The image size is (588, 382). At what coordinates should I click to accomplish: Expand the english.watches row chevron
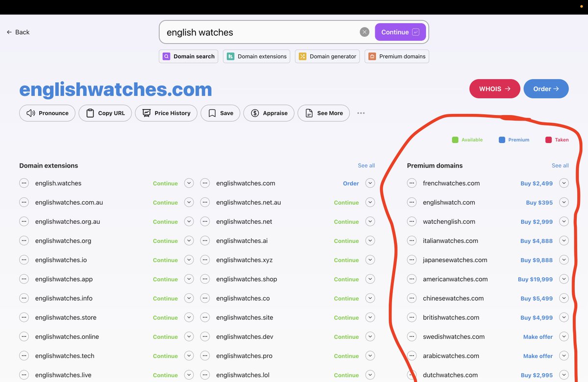(x=189, y=183)
